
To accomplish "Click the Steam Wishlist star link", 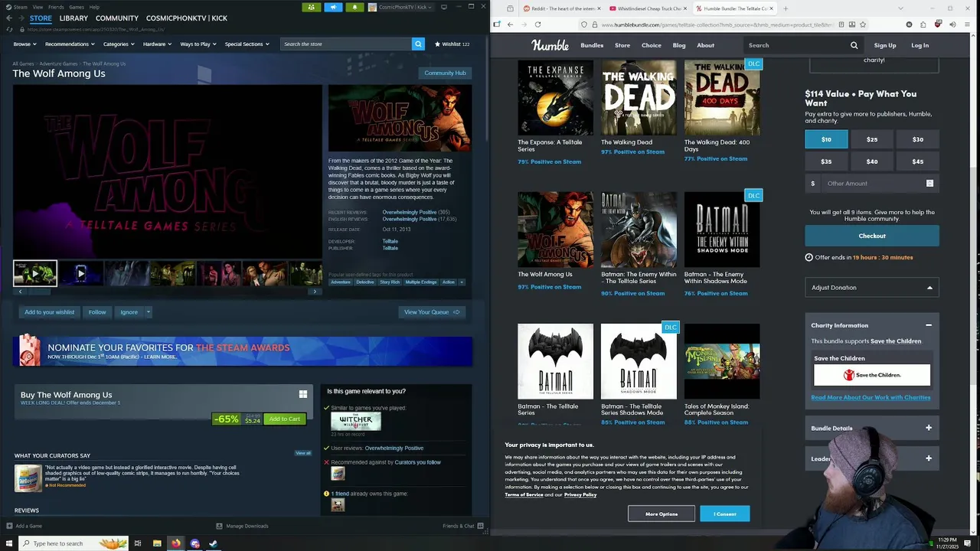I will click(452, 44).
